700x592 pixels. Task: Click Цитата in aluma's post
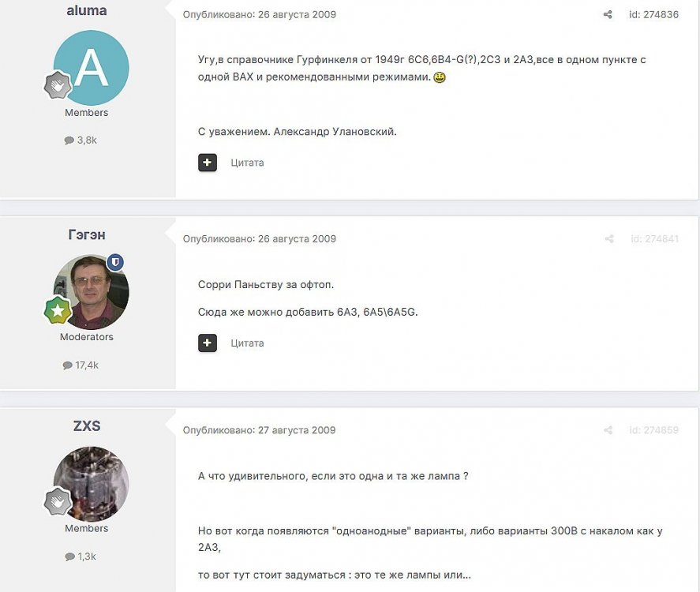247,163
